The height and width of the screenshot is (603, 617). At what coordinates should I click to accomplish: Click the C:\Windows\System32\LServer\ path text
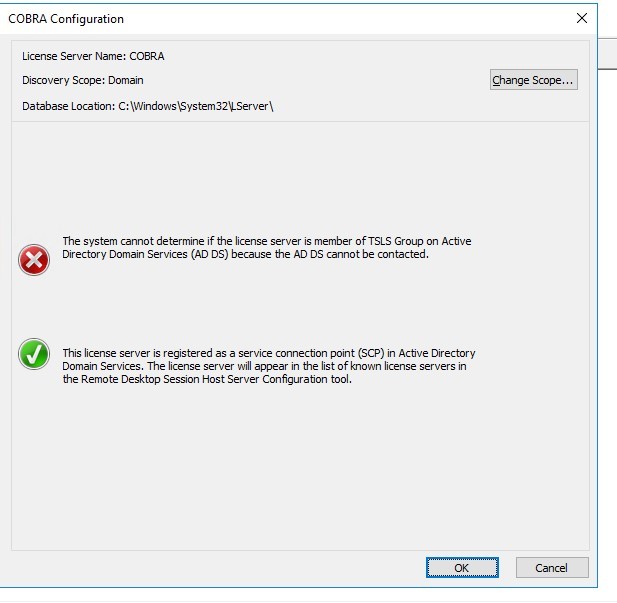point(196,106)
